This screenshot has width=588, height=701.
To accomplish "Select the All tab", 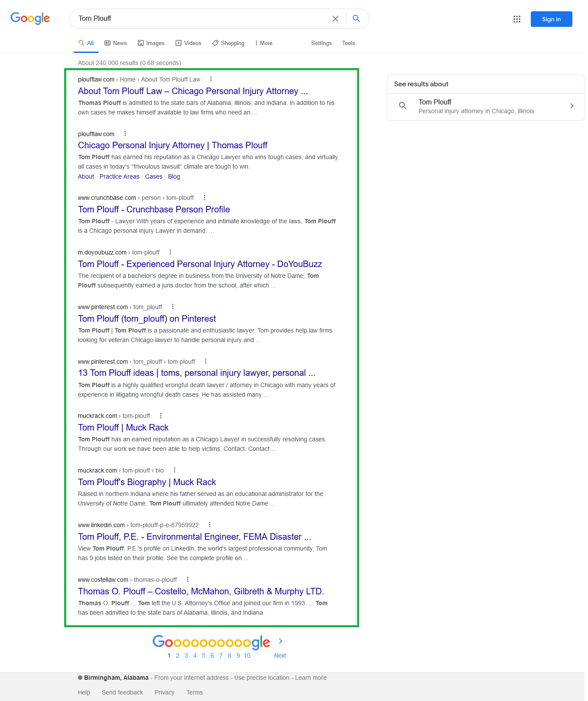I will [86, 43].
